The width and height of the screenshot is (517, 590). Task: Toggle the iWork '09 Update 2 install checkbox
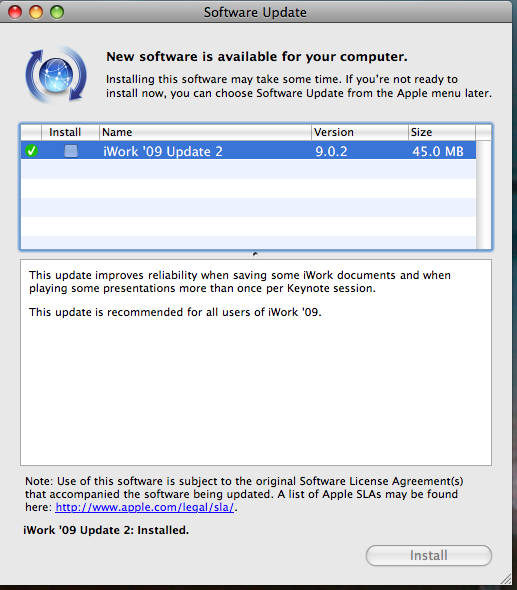pyautogui.click(x=71, y=151)
